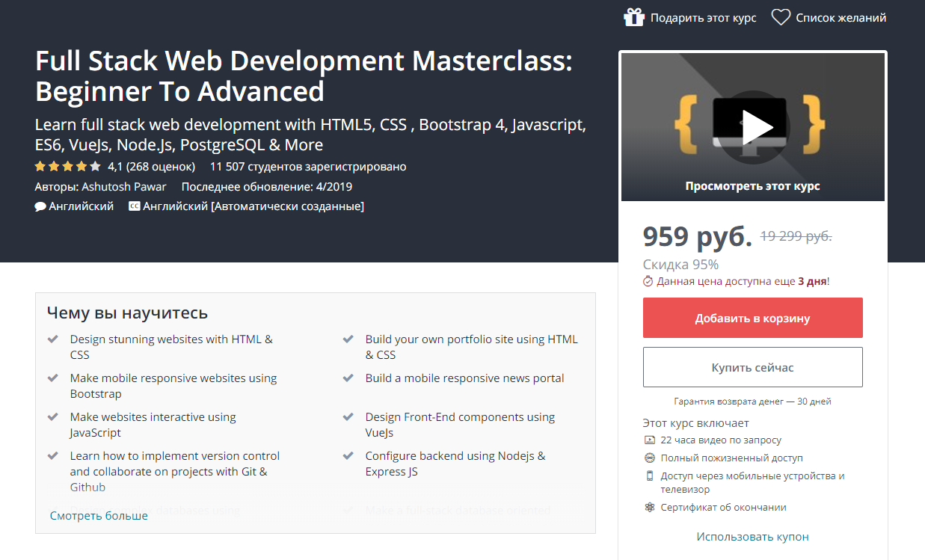925x560 pixels.
Task: Click the certificate of completion icon
Action: pyautogui.click(x=649, y=508)
